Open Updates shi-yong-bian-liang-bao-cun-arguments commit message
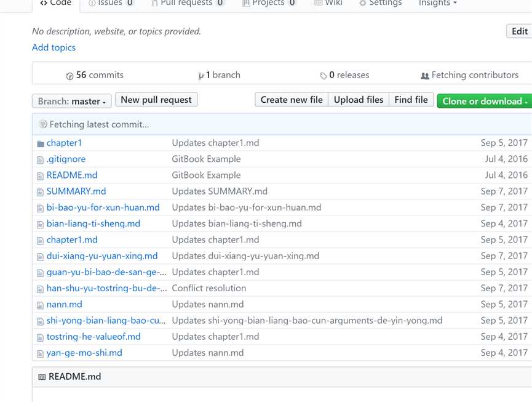 coord(308,321)
